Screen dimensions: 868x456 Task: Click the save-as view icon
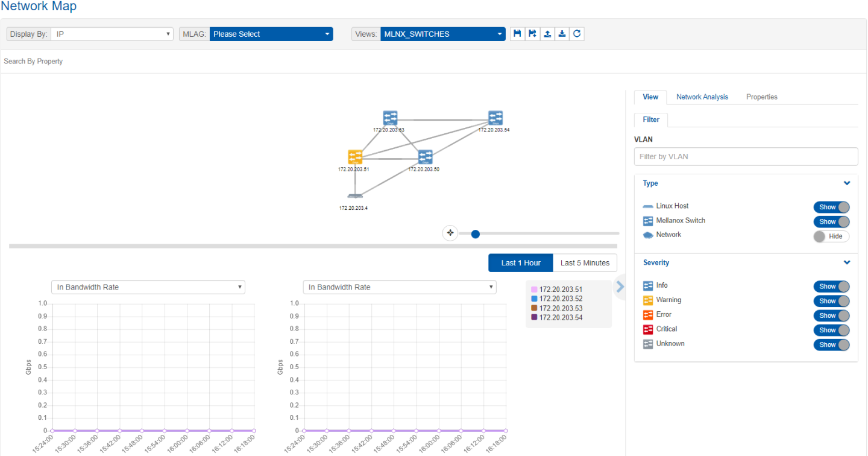pyautogui.click(x=532, y=34)
